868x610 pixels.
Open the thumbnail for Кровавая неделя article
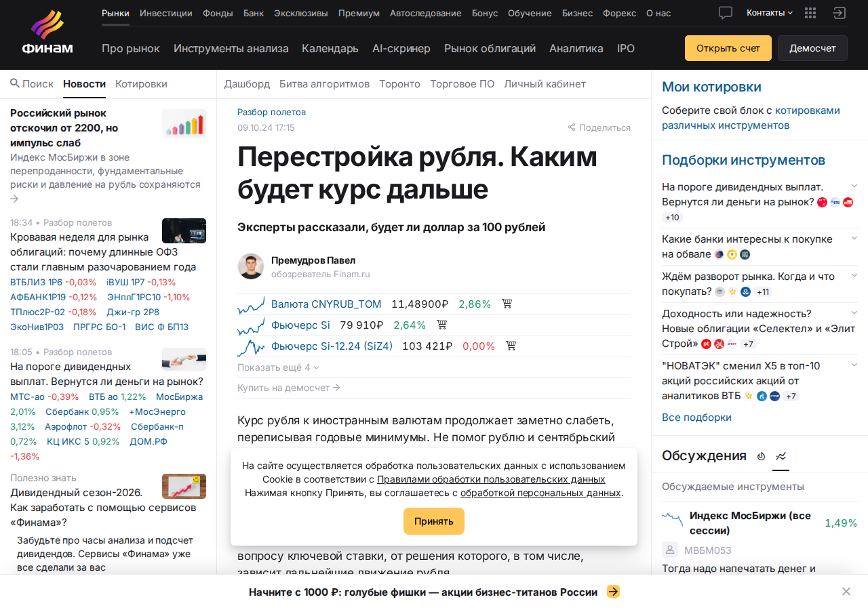coord(184,230)
